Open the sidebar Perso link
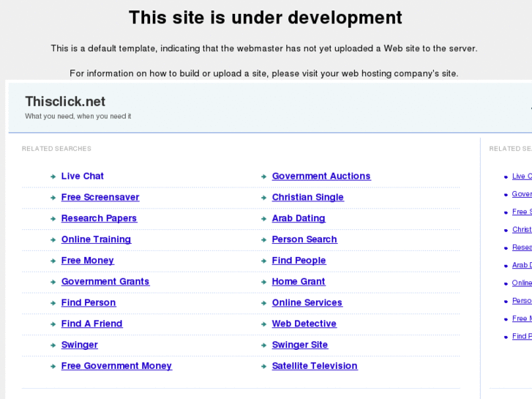The width and height of the screenshot is (532, 399). 522,300
